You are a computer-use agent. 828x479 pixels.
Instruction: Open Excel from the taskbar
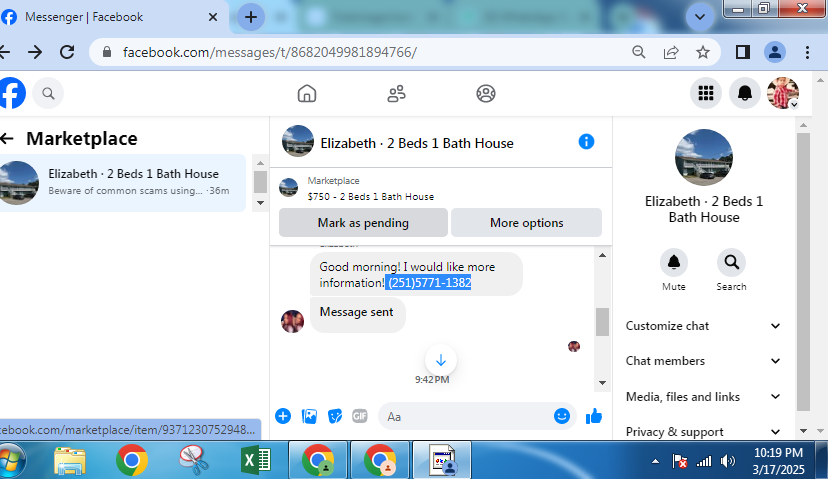click(x=256, y=460)
